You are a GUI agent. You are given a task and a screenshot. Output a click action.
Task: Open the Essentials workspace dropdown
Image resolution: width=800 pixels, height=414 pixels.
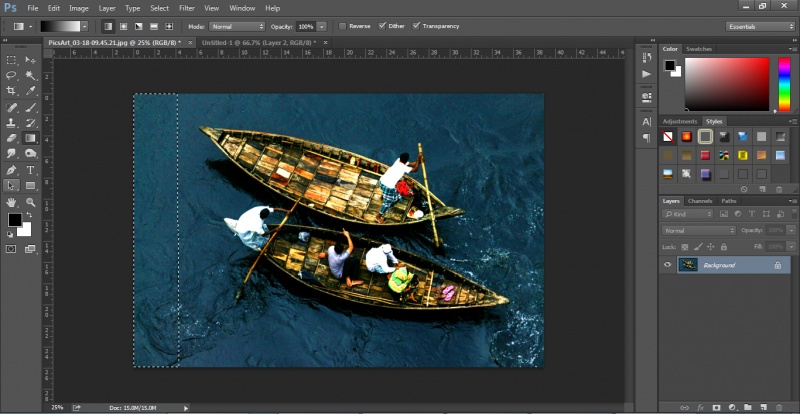point(761,26)
